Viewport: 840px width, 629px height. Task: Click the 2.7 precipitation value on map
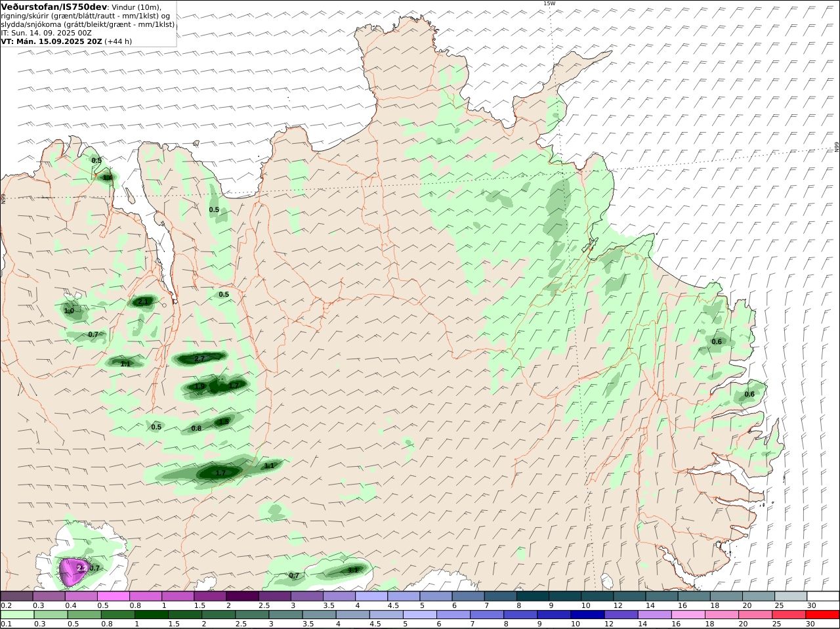[x=199, y=358]
